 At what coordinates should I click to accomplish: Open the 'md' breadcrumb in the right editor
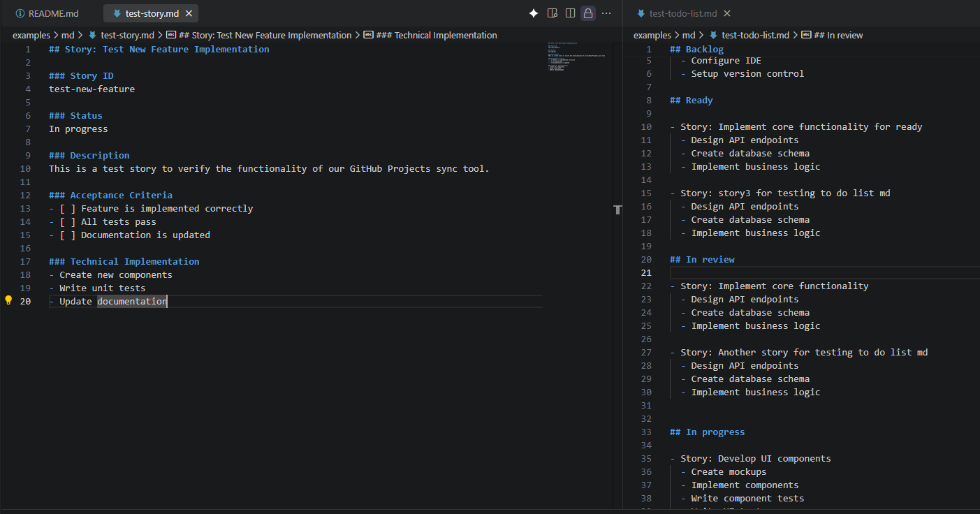coord(689,35)
